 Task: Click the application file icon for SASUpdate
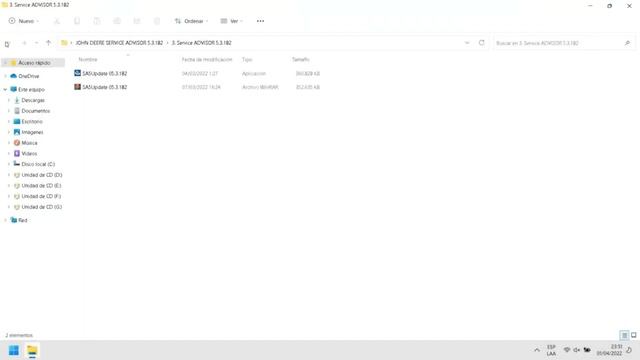(x=78, y=73)
